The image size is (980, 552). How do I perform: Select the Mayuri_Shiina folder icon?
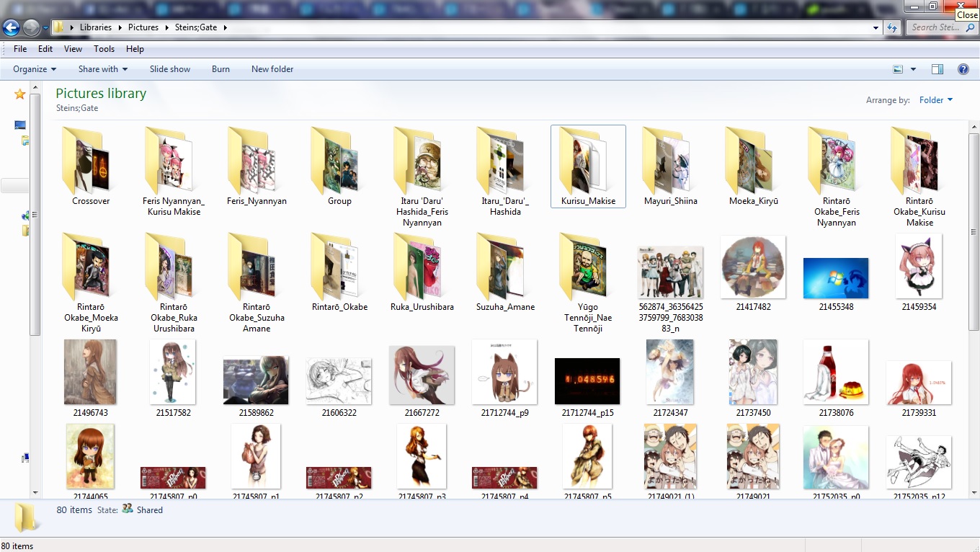[667, 160]
